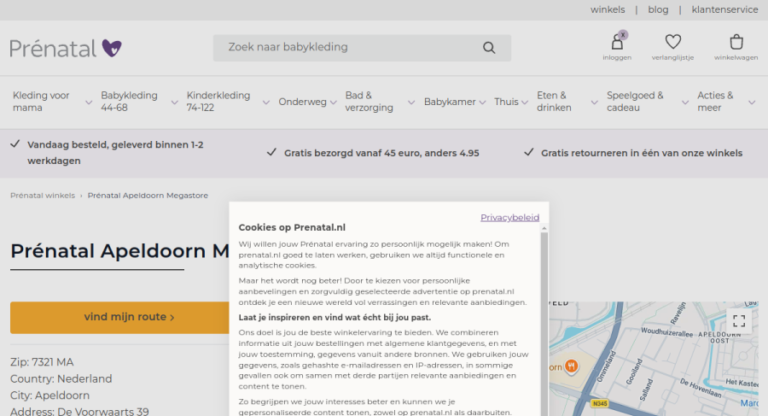
Task: Open the Thuis category
Action: 506,102
